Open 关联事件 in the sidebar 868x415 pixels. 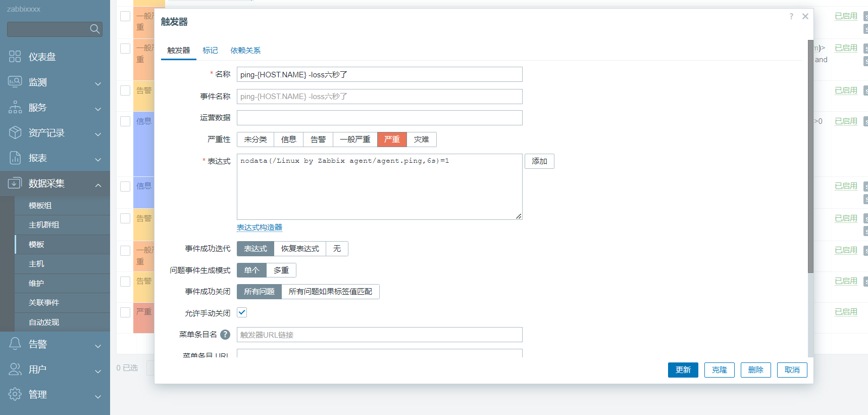(63, 303)
